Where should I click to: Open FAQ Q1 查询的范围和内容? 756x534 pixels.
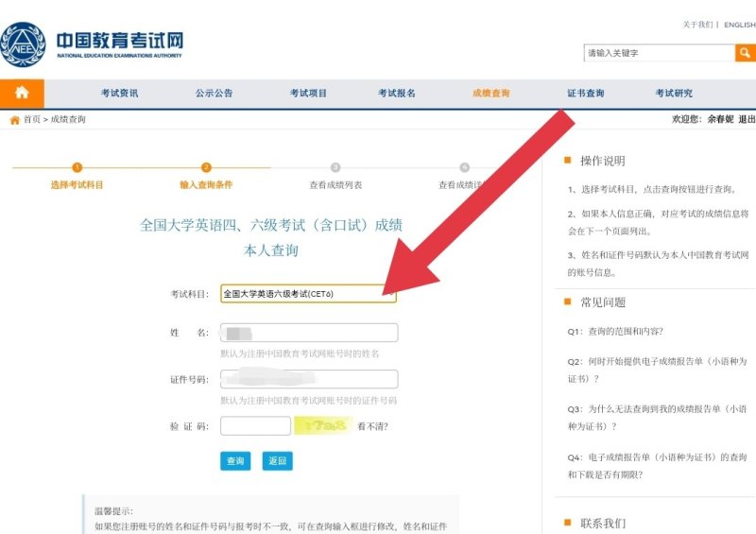tap(615, 332)
